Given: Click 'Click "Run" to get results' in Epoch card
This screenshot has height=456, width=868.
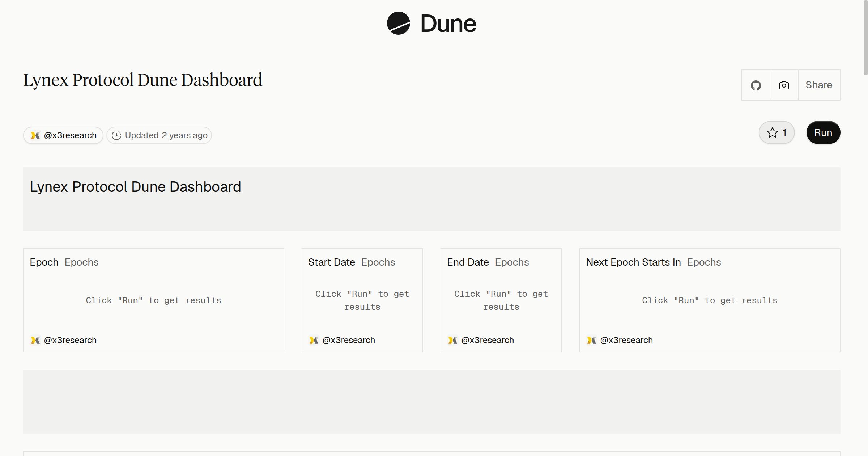Looking at the screenshot, I should click(153, 300).
